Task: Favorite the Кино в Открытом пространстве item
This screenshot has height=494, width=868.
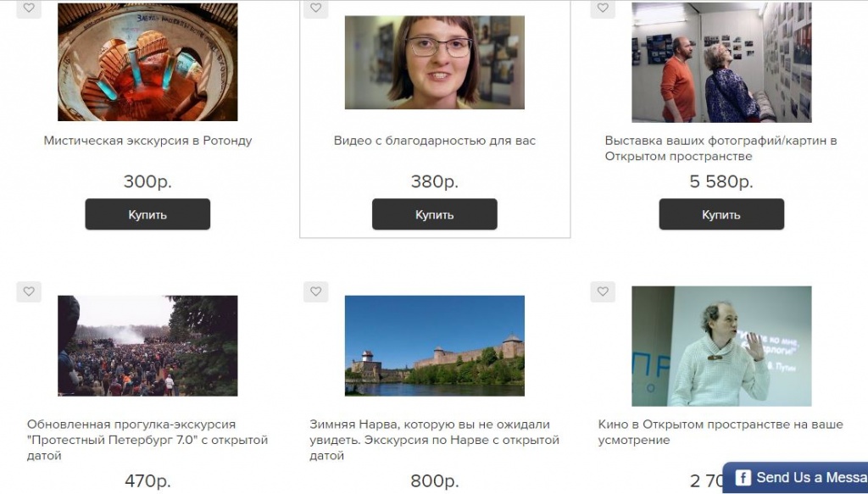Action: (603, 291)
